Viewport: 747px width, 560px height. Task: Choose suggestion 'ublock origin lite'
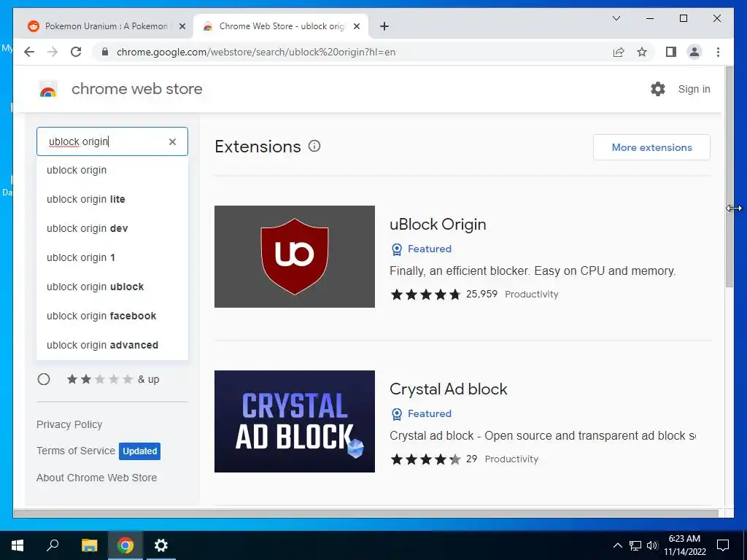tap(112, 199)
